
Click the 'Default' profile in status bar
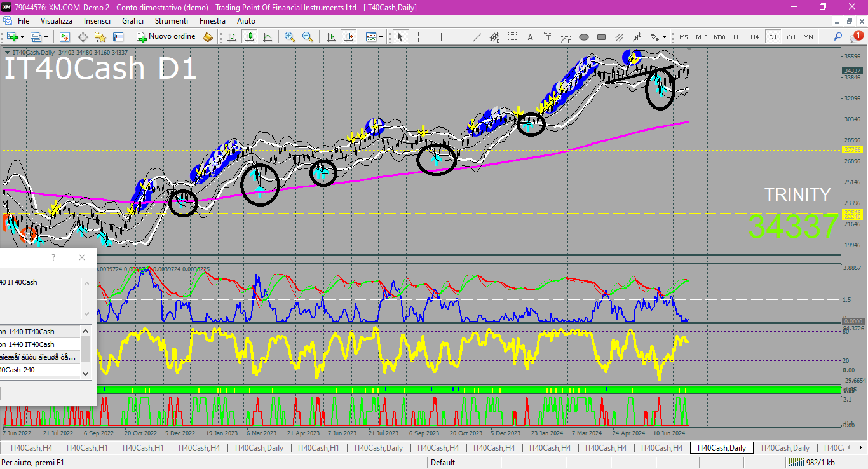pos(443,463)
